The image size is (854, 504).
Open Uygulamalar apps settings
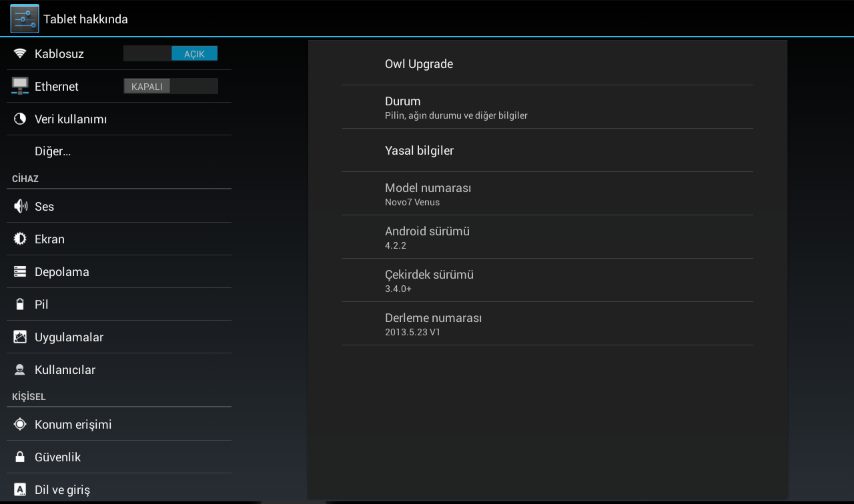(119, 337)
